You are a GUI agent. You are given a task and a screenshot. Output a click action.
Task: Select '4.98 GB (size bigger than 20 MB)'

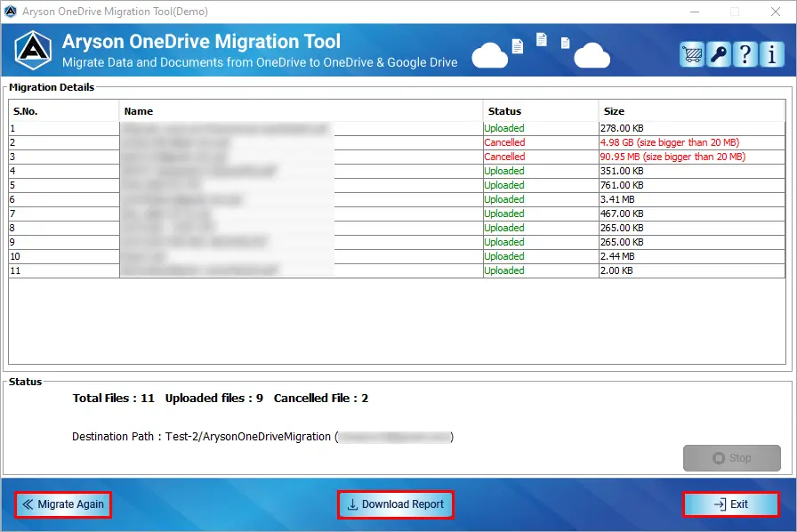692,142
